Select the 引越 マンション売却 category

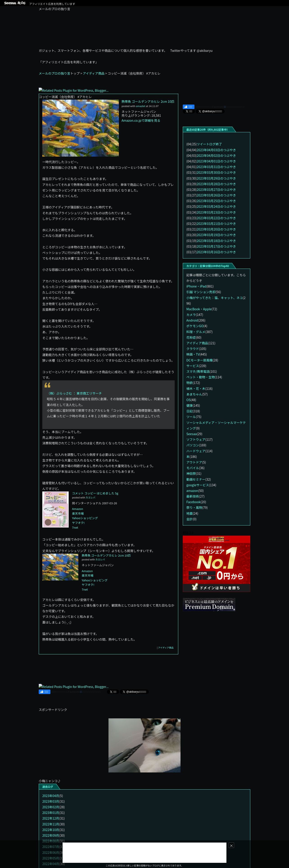pyautogui.click(x=201, y=292)
